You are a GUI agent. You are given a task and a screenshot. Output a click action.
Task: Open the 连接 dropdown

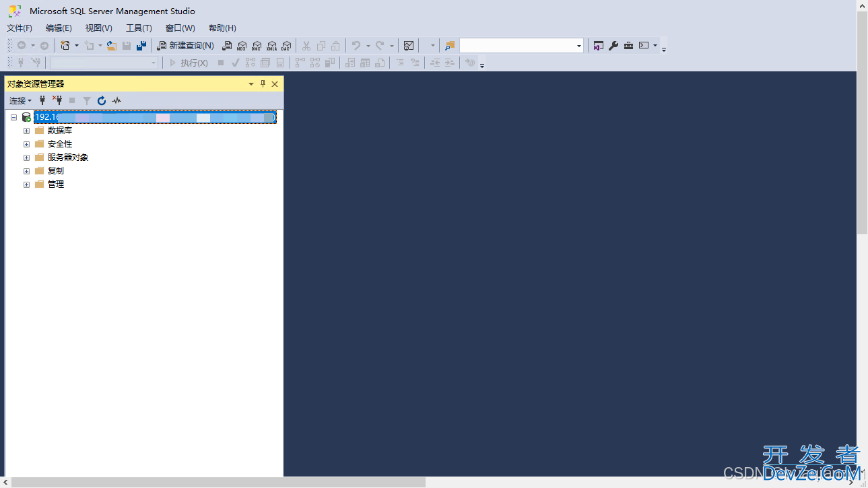click(x=20, y=100)
